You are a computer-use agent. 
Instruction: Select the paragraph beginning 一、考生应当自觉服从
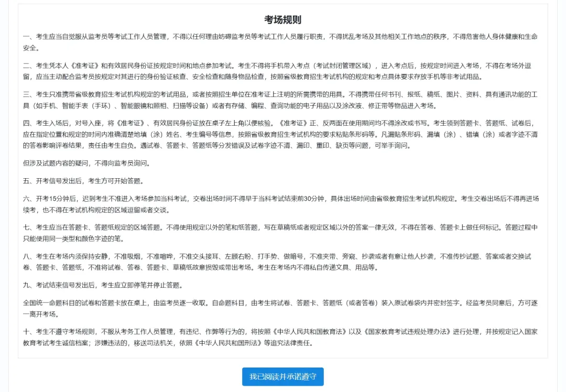280,42
